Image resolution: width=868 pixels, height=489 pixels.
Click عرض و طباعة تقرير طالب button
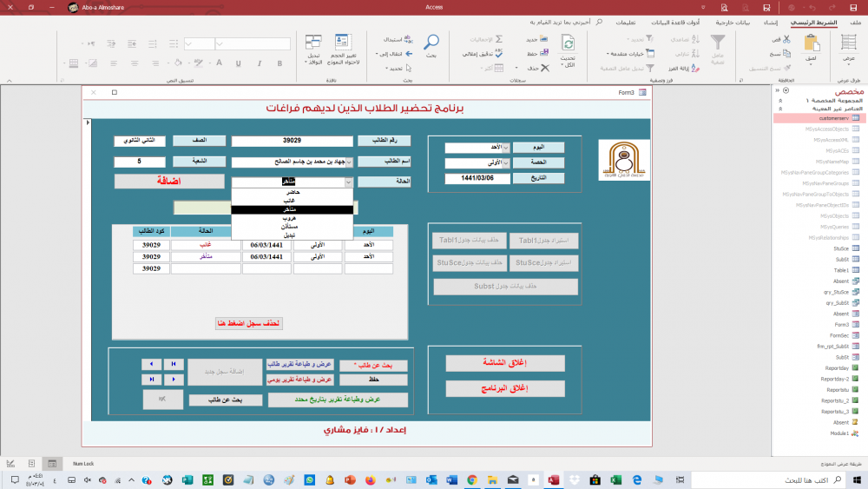click(x=299, y=365)
